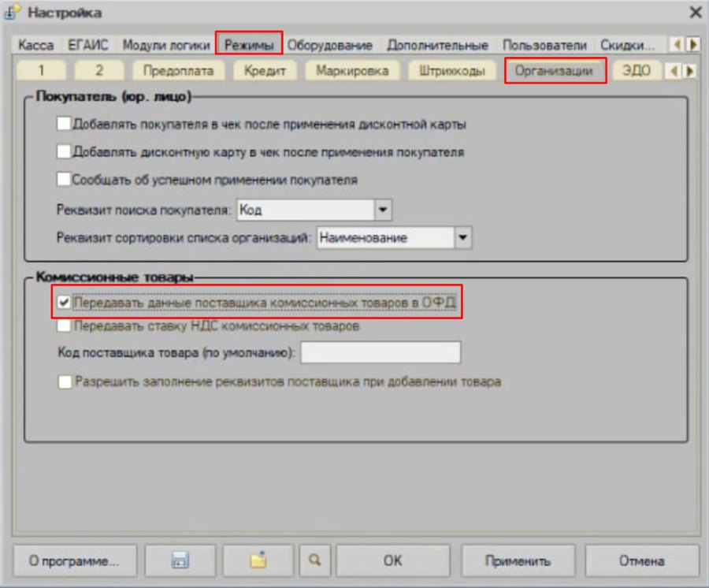Toggle 'Передавать ставку НДС комиссионных товаров' checkbox
The image size is (709, 588).
(64, 326)
